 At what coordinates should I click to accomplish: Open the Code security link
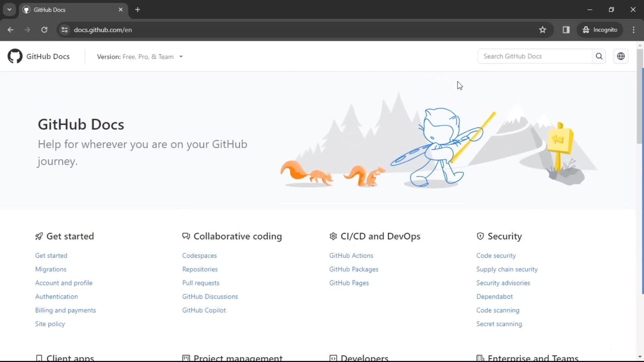pos(496,255)
